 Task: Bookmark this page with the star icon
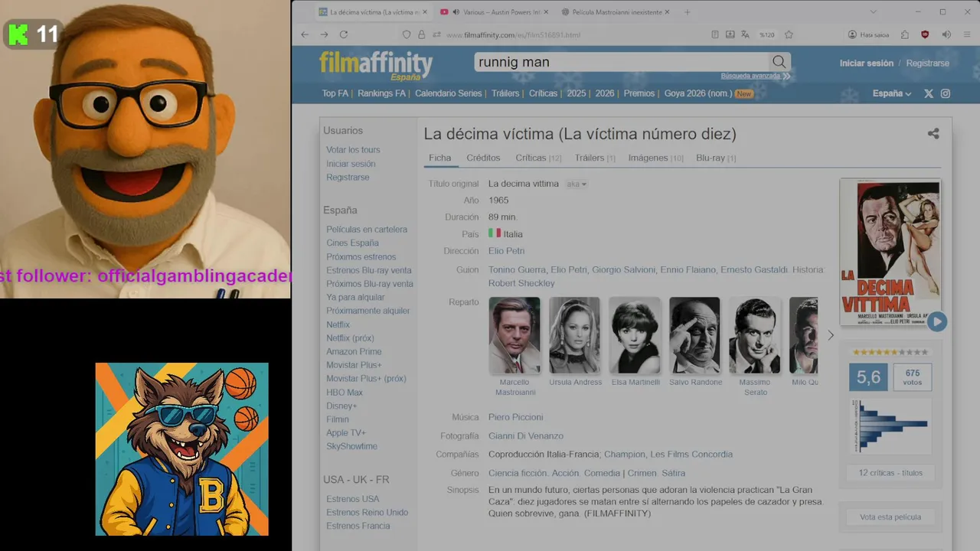[x=789, y=34]
